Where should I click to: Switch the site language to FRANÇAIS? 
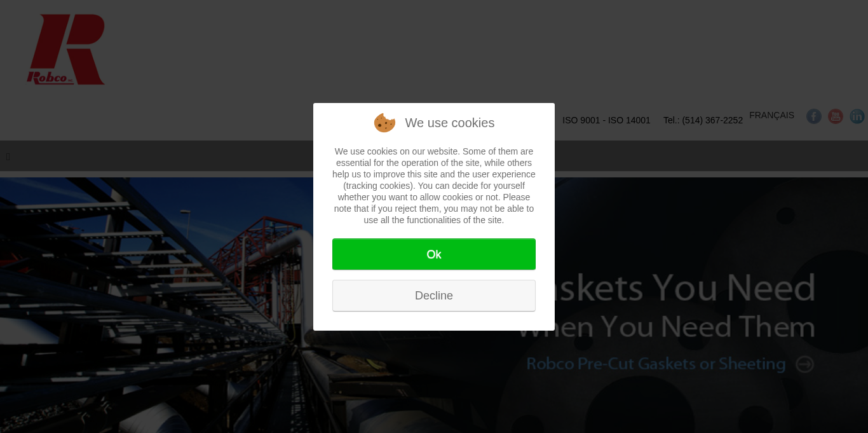click(771, 115)
